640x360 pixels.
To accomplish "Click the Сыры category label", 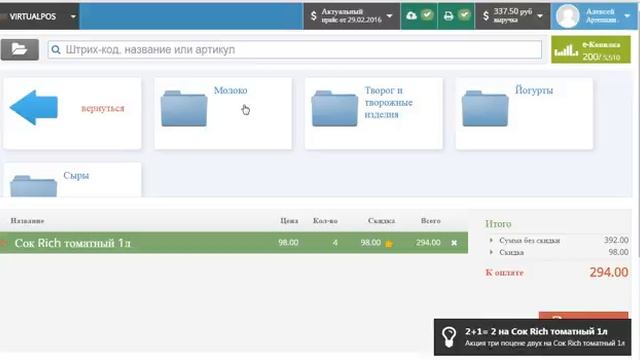I will click(76, 176).
